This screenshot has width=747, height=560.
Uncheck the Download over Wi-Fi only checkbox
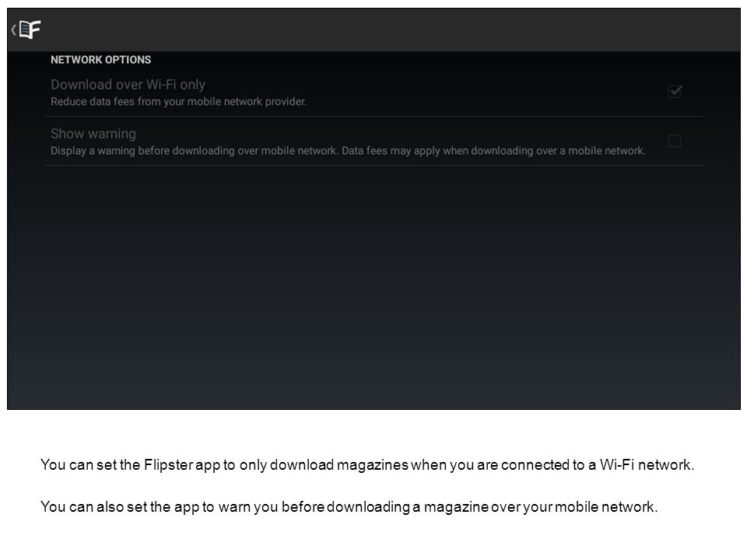pyautogui.click(x=675, y=92)
